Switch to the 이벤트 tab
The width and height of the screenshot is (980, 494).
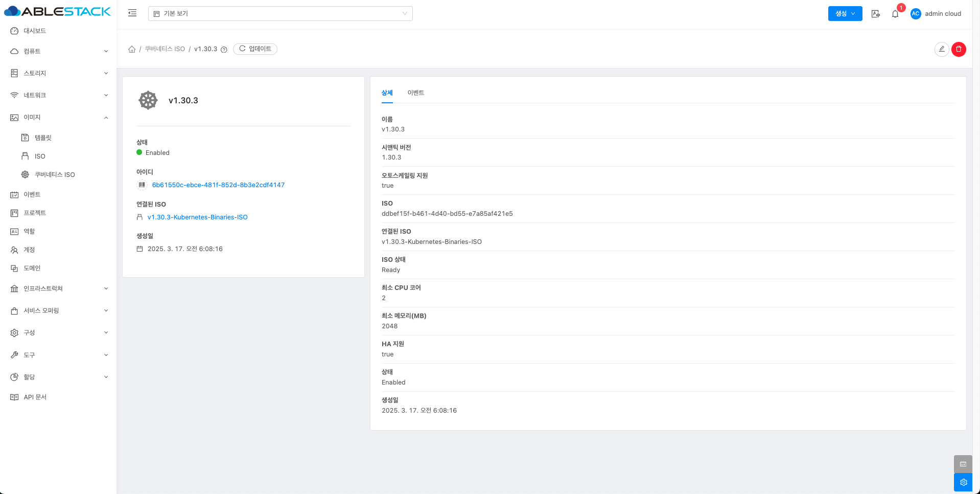click(415, 93)
